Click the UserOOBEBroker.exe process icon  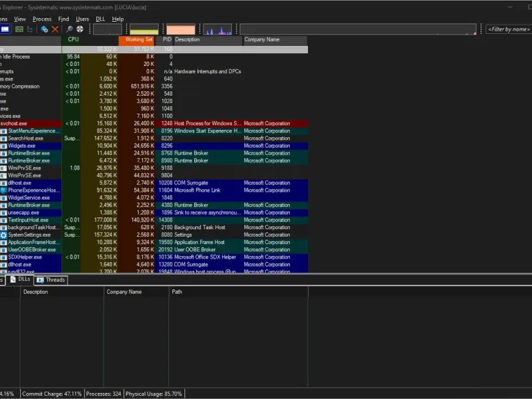[3, 250]
